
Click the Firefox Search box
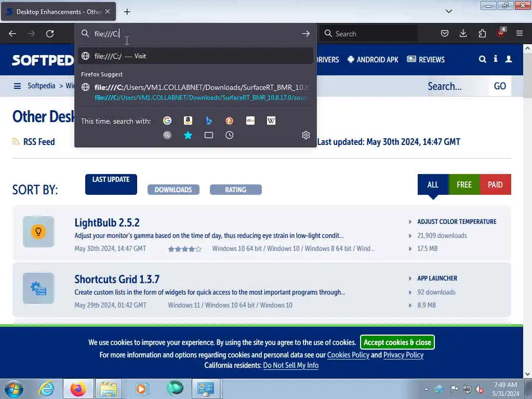pos(368,34)
